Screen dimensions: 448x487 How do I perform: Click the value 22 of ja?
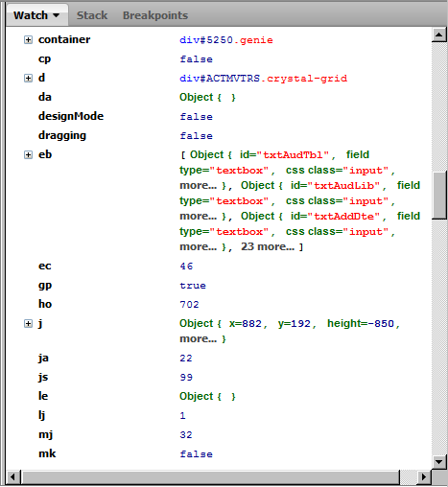186,359
